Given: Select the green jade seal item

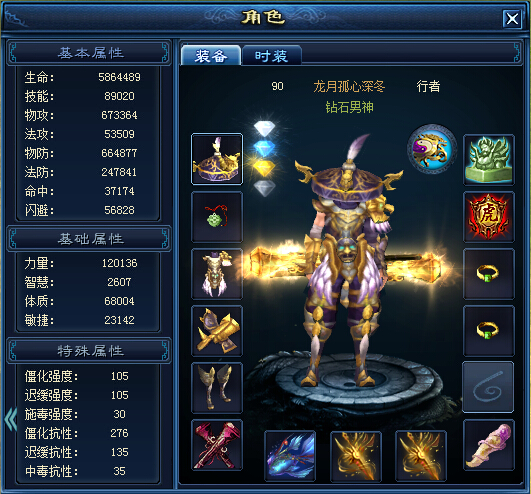Looking at the screenshot, I should click(489, 160).
